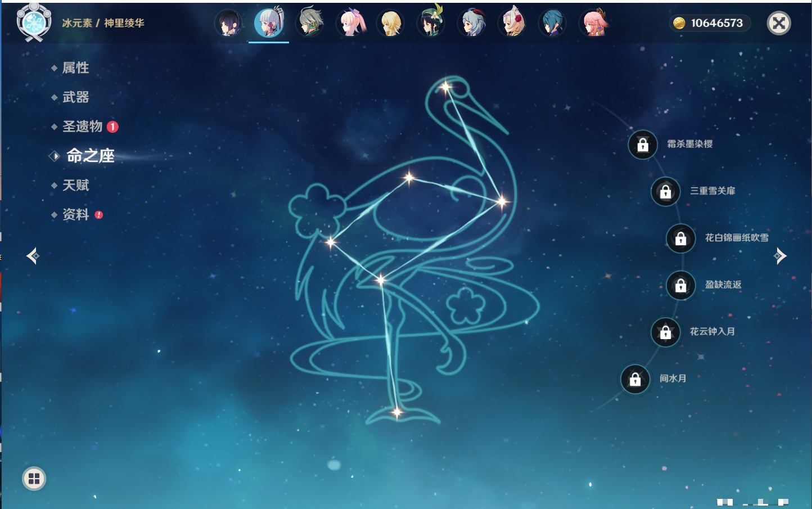
Task: Close the character screen with the X button
Action: coord(779,23)
